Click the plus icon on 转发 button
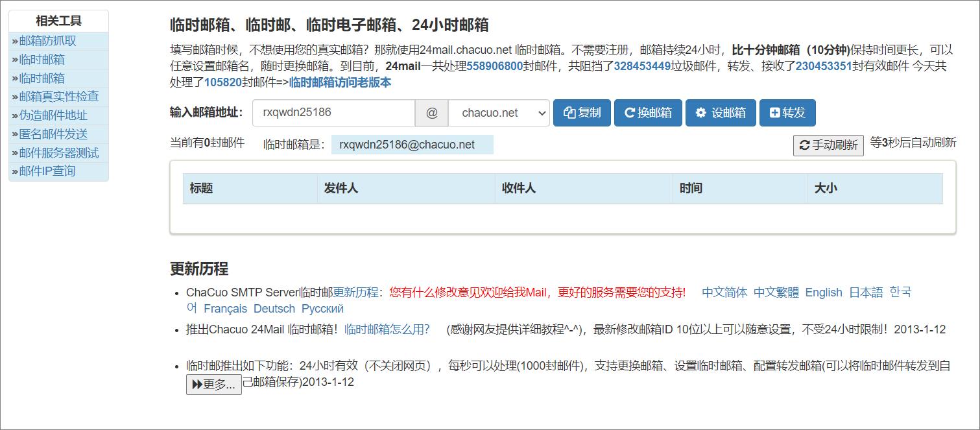The image size is (980, 430). coord(776,113)
